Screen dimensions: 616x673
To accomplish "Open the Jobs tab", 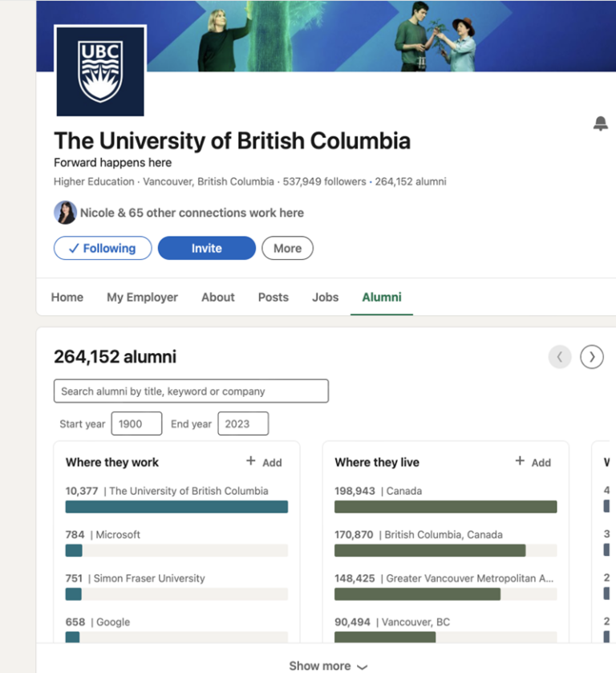I will point(325,297).
